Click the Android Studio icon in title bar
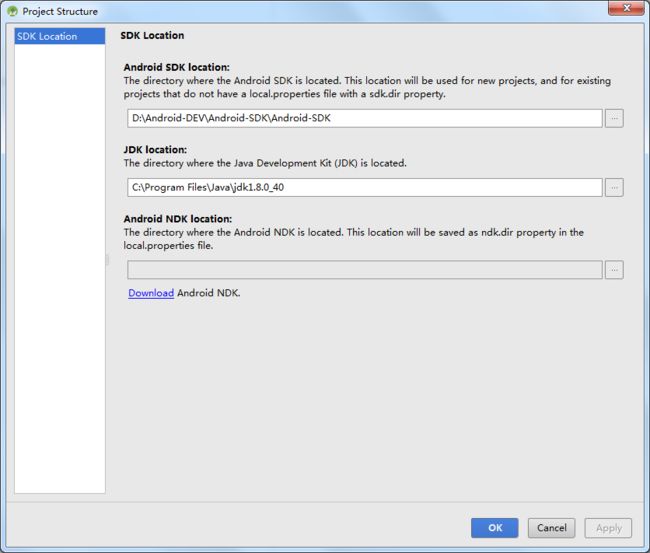 12,11
